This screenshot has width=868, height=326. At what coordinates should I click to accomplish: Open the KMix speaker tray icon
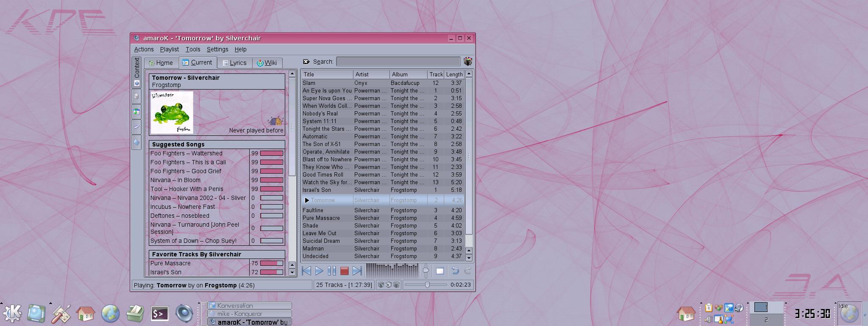pyautogui.click(x=708, y=319)
